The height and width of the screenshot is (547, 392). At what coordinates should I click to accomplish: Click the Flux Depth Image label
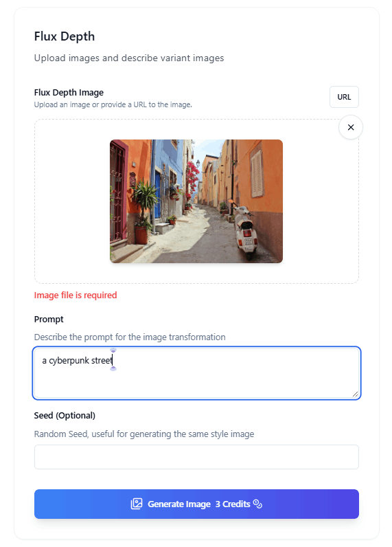coord(69,93)
